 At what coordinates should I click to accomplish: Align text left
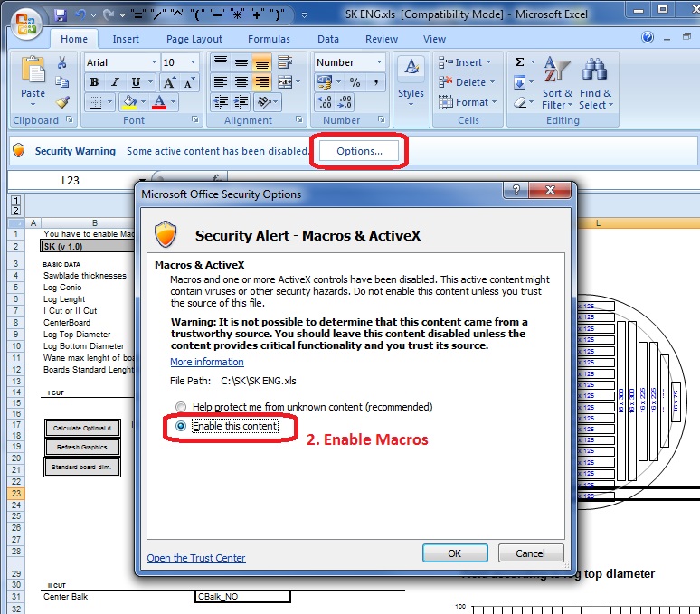point(221,82)
